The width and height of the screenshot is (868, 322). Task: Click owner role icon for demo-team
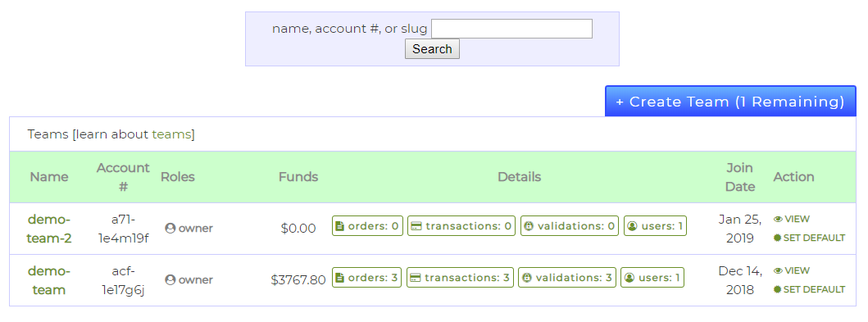170,279
